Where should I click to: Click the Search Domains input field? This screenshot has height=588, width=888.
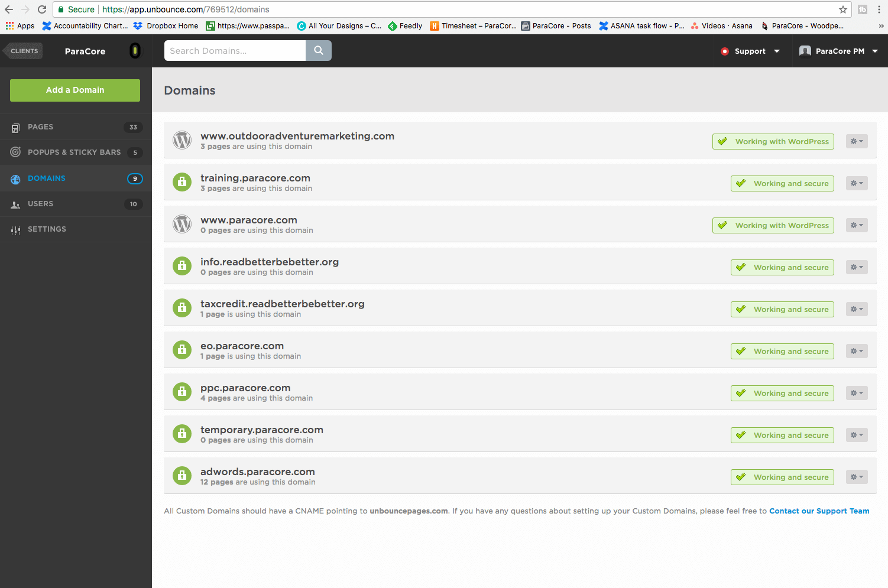point(235,51)
